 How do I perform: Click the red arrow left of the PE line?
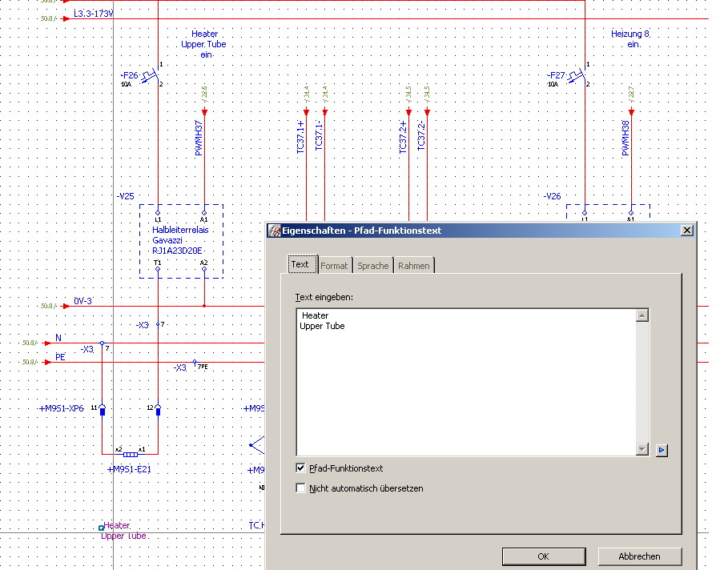[47, 362]
